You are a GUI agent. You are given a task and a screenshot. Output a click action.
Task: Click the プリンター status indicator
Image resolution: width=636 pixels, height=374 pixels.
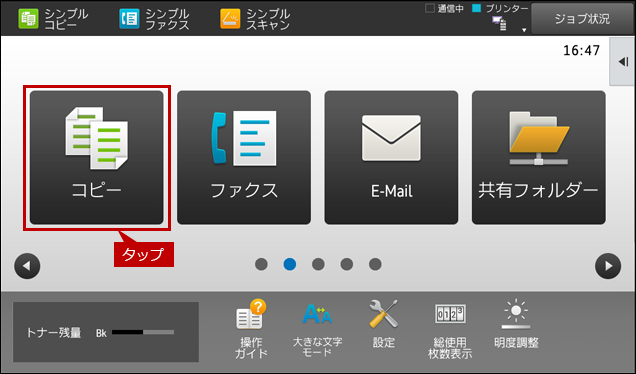(501, 9)
